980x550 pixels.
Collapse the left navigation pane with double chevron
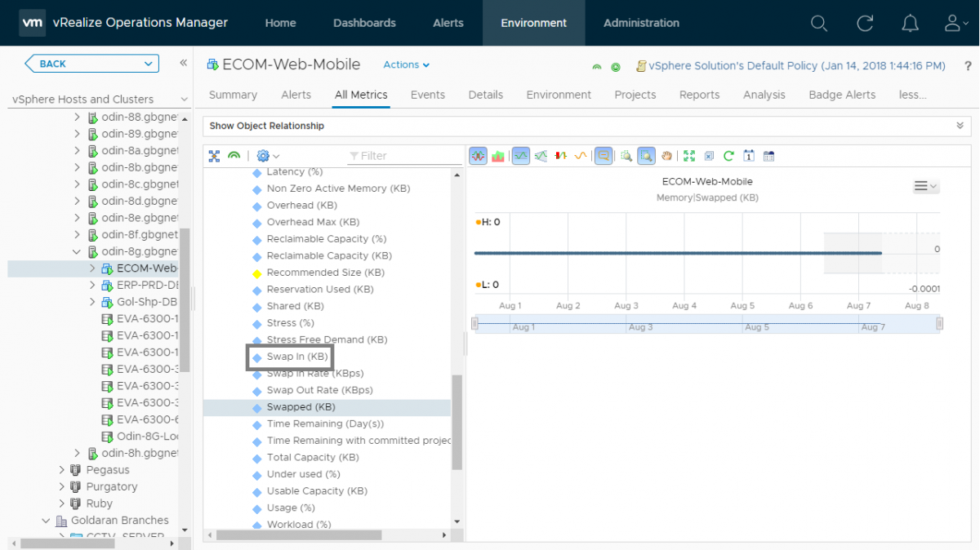tap(184, 63)
